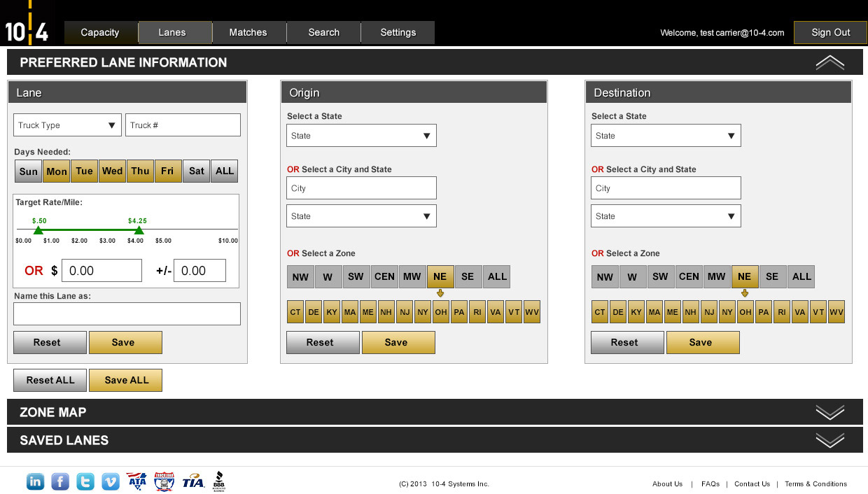The width and height of the screenshot is (868, 494).
Task: Expand the Zone Map section
Action: pyautogui.click(x=434, y=412)
